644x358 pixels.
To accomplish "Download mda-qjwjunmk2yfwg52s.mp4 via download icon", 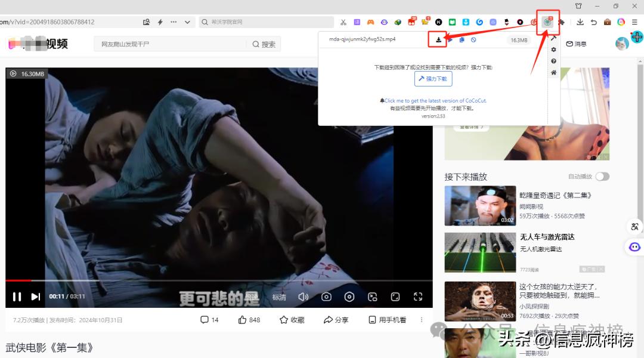I will [438, 40].
